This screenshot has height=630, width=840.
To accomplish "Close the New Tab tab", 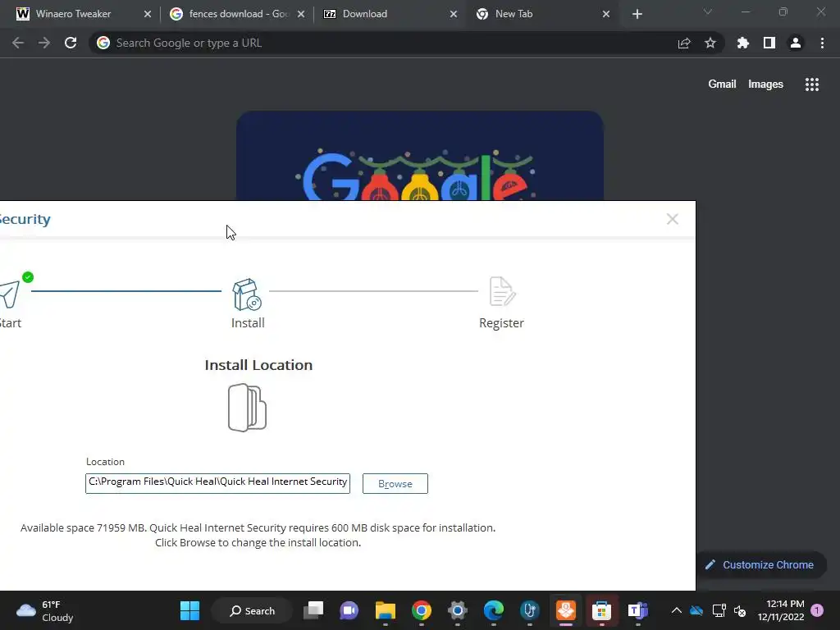I will coord(606,14).
